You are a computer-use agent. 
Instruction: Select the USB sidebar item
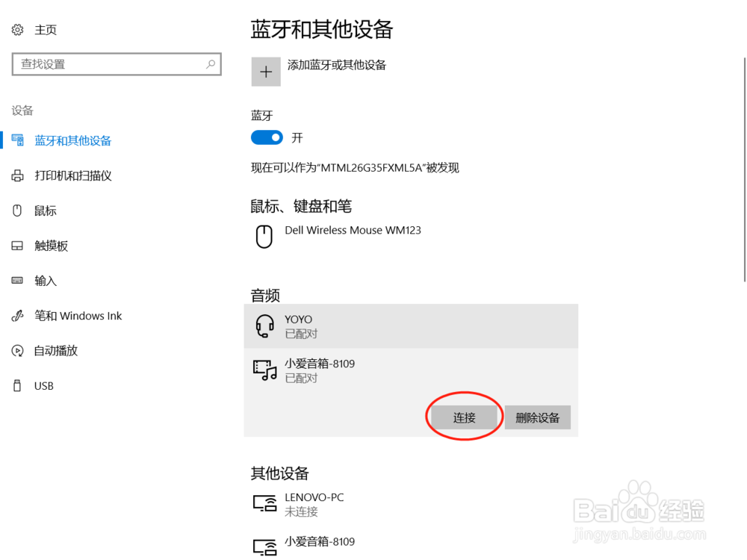(x=43, y=386)
